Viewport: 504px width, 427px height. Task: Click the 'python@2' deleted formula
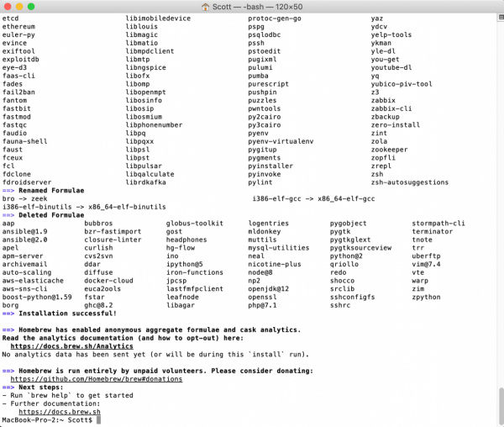click(346, 256)
